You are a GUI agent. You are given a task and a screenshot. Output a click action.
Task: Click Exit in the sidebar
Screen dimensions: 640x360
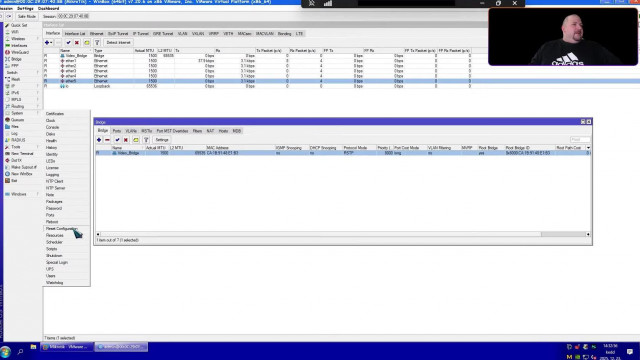tap(14, 180)
